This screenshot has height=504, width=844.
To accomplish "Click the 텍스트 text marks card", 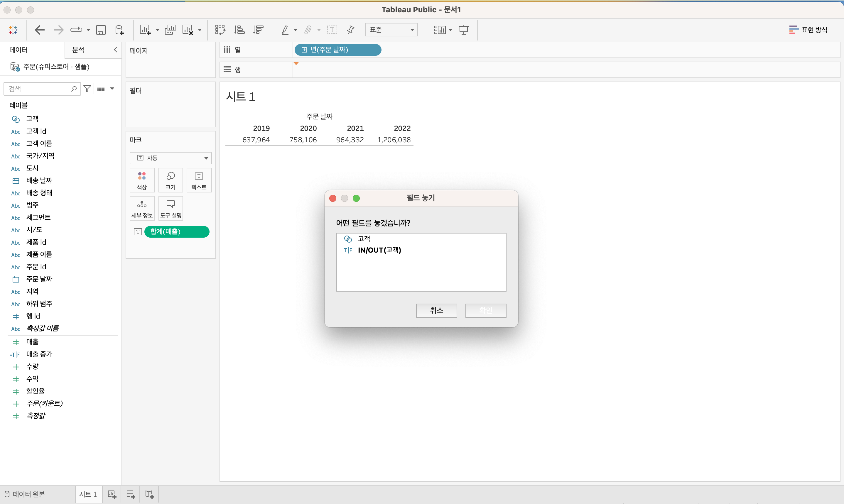I will point(199,180).
